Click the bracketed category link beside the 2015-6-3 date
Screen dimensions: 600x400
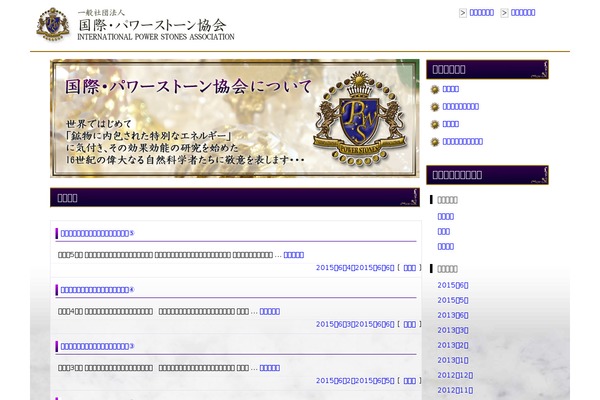(x=409, y=324)
